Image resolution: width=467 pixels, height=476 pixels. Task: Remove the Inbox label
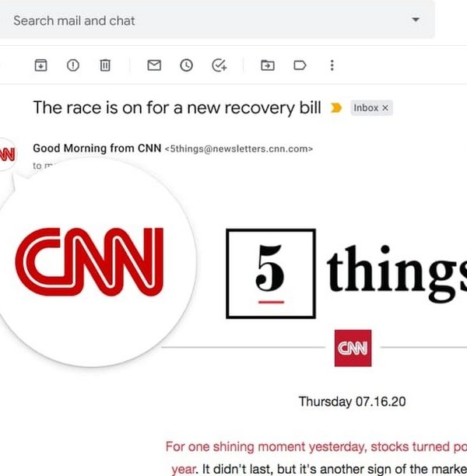(385, 108)
